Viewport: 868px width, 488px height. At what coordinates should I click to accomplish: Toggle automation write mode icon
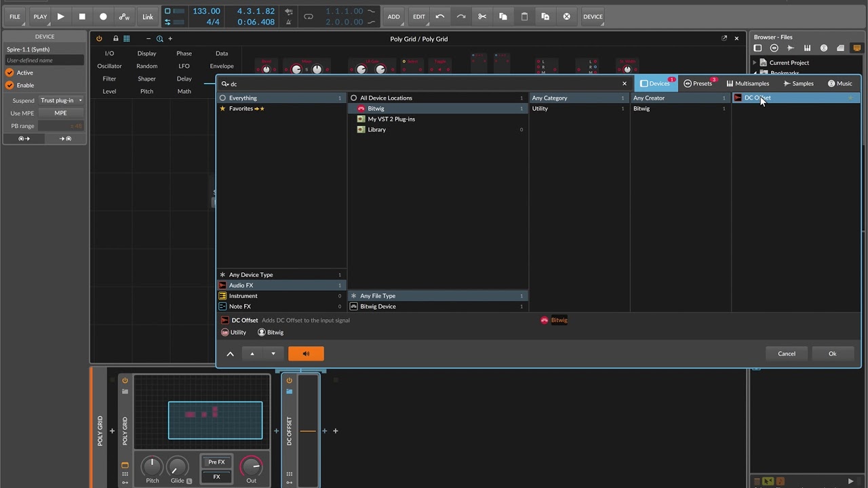click(x=124, y=16)
